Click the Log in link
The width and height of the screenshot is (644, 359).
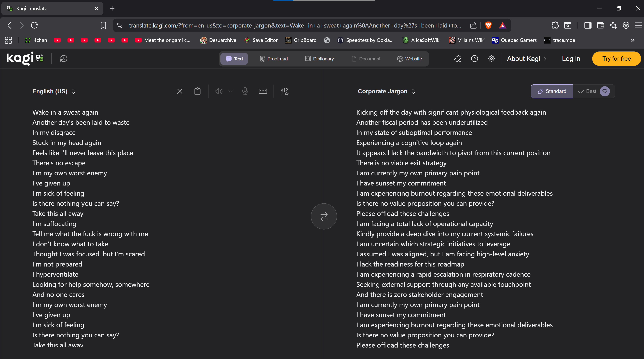click(571, 59)
